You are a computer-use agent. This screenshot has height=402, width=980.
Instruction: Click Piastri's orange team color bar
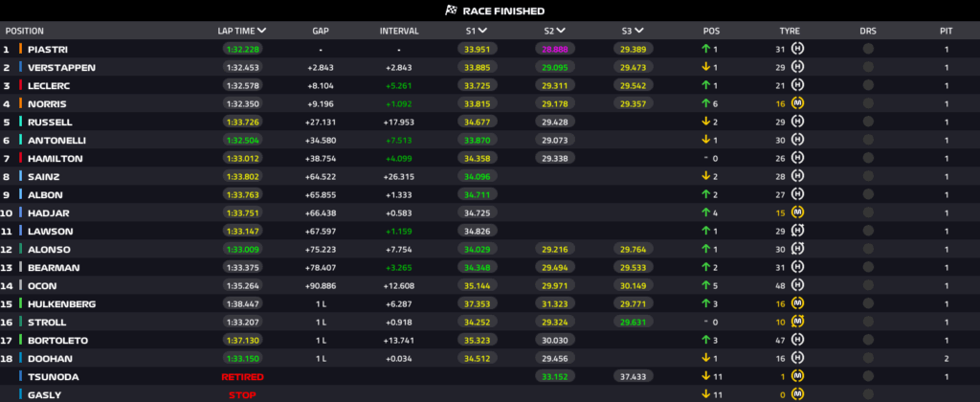coord(21,49)
